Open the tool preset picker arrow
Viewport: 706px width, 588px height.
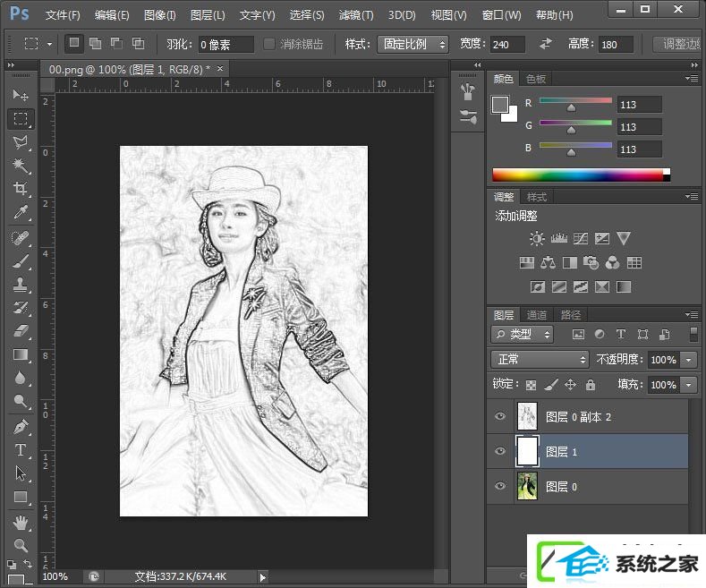[49, 44]
